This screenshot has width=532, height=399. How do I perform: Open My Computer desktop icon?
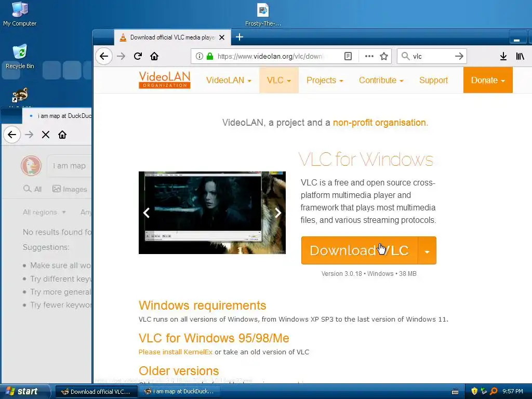pyautogui.click(x=20, y=14)
